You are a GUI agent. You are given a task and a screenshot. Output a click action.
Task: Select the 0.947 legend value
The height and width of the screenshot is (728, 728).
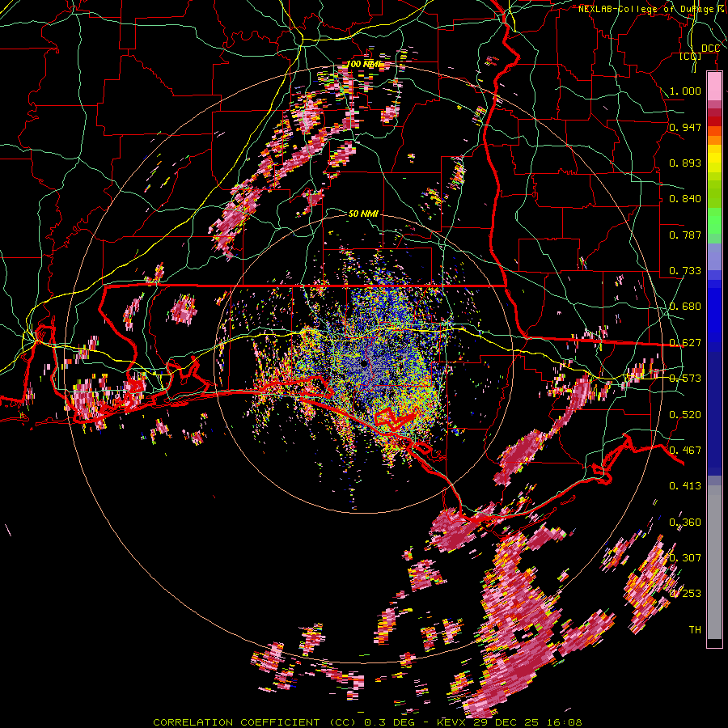point(685,127)
